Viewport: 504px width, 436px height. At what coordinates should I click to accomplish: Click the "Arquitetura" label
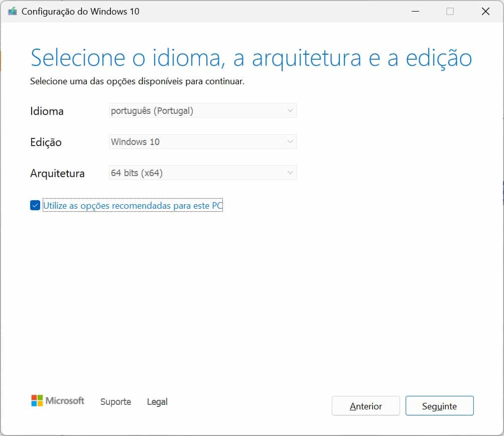(x=58, y=174)
